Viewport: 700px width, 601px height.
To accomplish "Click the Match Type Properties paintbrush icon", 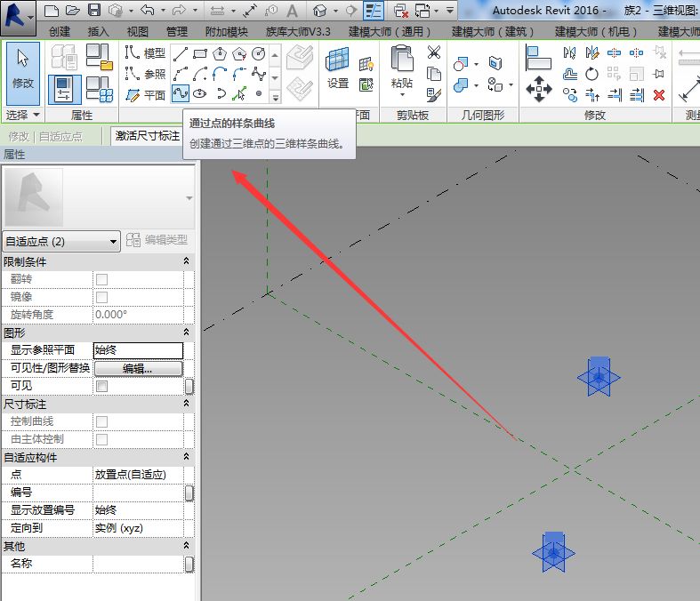I will coord(433,94).
